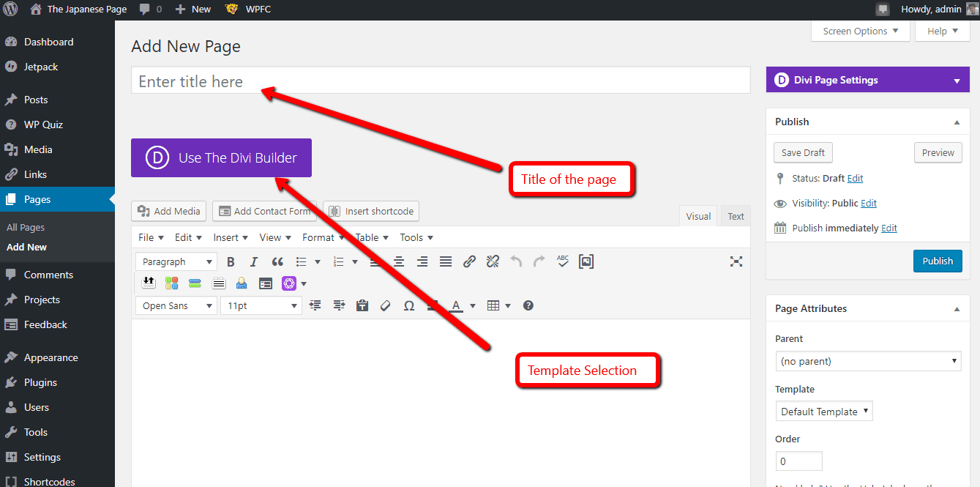Screen dimensions: 980x487
Task: Remove link with the unlink icon
Action: click(493, 261)
